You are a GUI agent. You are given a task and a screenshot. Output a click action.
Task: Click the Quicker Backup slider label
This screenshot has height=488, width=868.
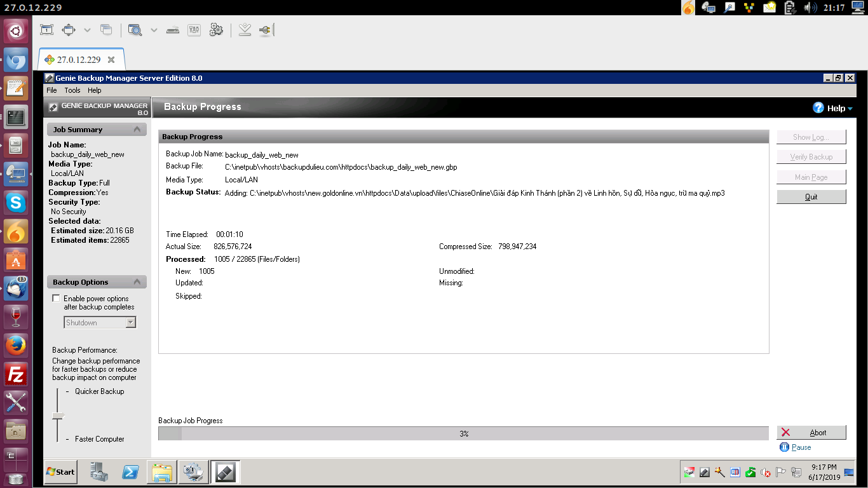coord(100,391)
